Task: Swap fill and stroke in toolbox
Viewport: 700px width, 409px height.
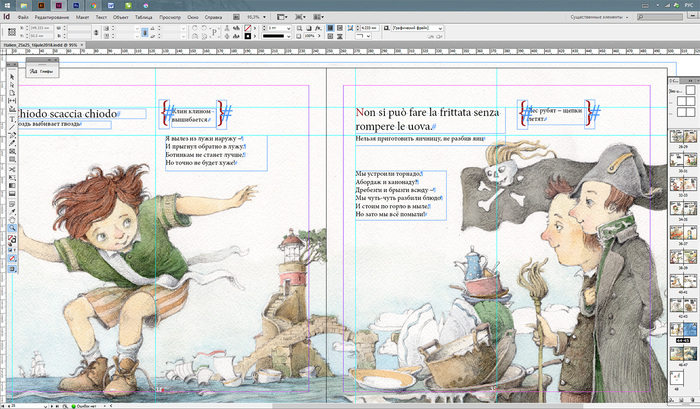Action: coord(16,238)
